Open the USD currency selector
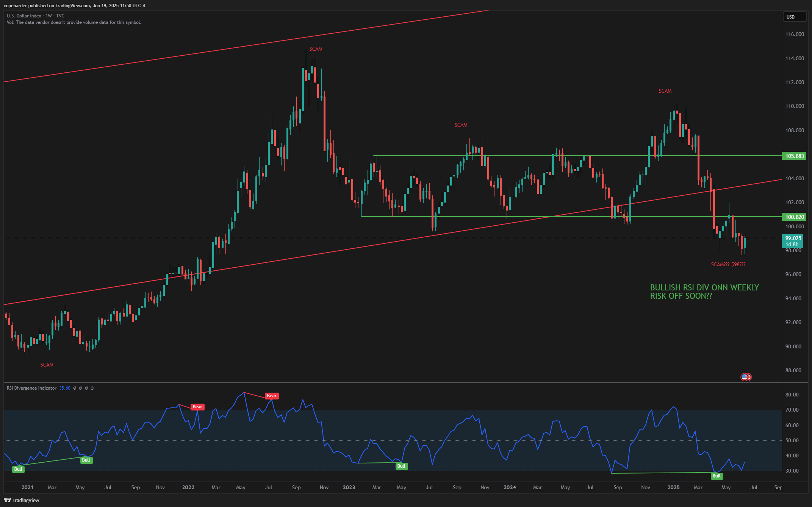This screenshot has width=812, height=507. 795,17
